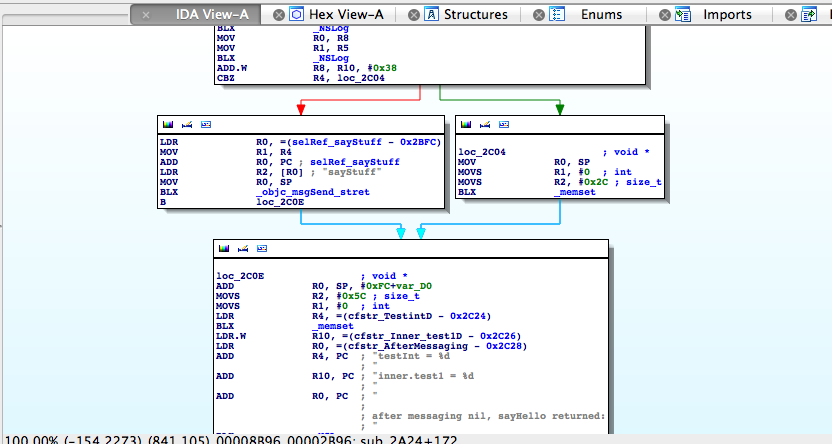Select the selRef_sayStuff - 0x2BFC operand

tap(364, 142)
